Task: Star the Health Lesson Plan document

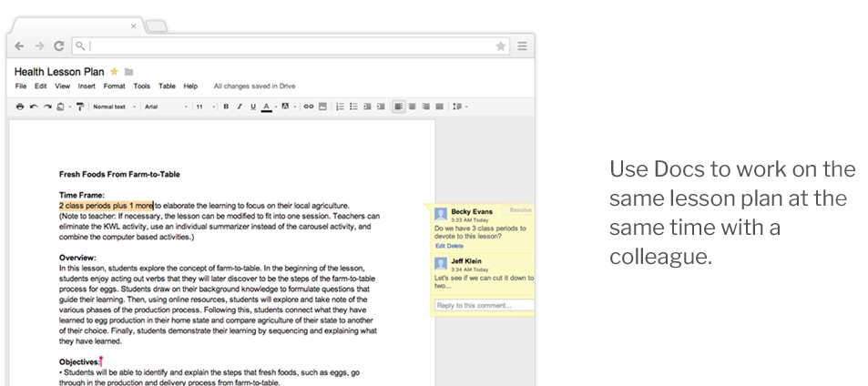Action: click(x=114, y=71)
